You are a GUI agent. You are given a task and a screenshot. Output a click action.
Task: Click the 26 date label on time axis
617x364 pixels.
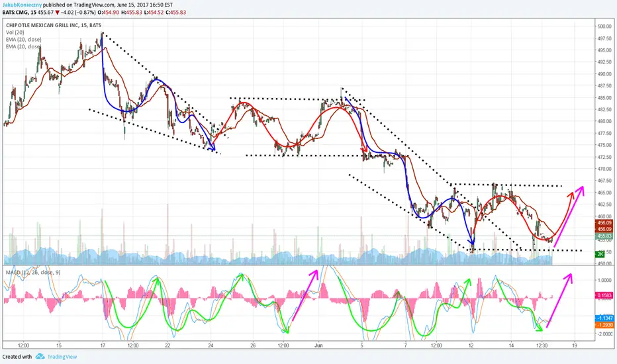(x=253, y=345)
